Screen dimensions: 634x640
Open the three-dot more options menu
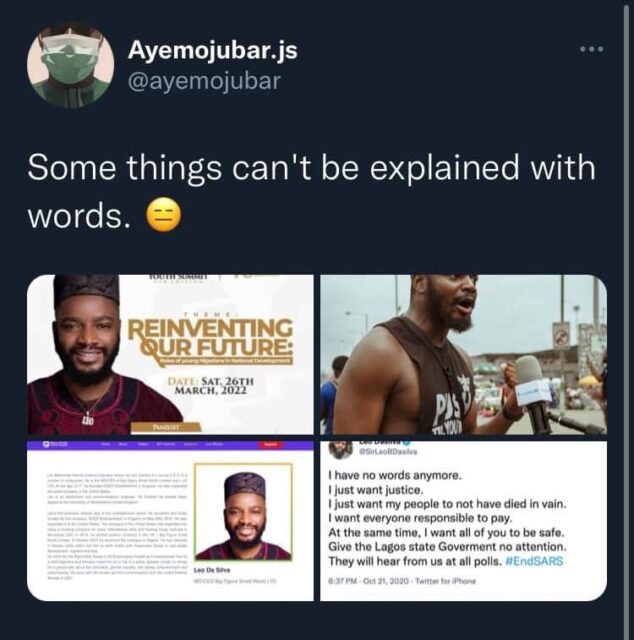click(x=592, y=49)
